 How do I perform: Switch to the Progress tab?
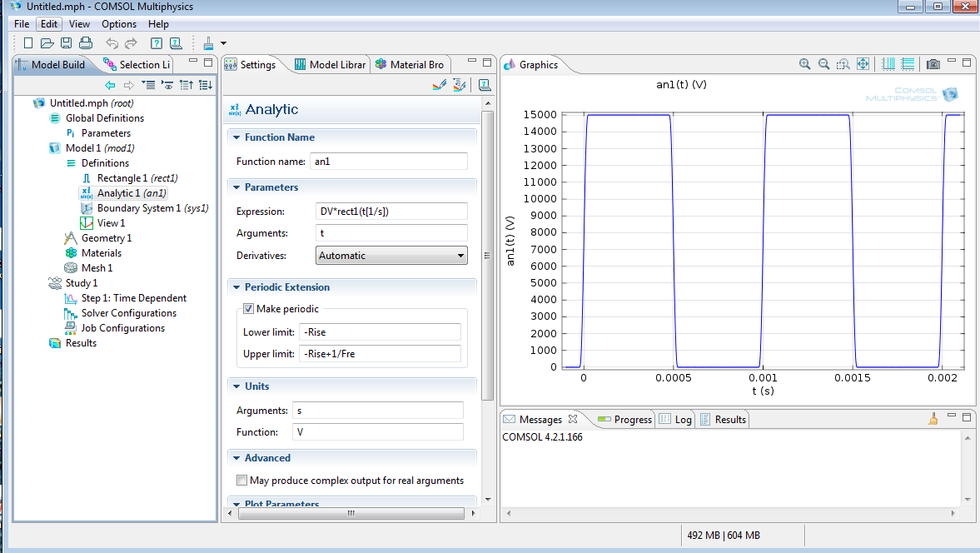pyautogui.click(x=624, y=419)
